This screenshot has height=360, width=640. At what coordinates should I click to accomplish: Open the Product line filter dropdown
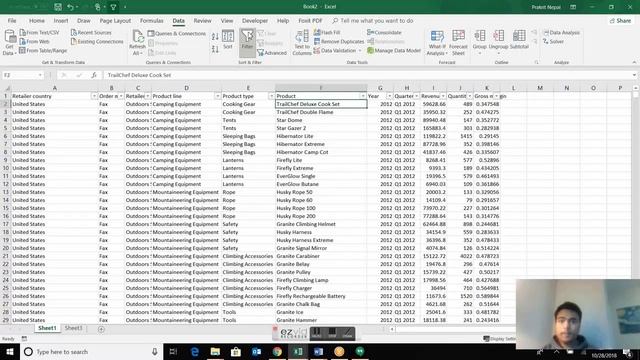pyautogui.click(x=218, y=96)
